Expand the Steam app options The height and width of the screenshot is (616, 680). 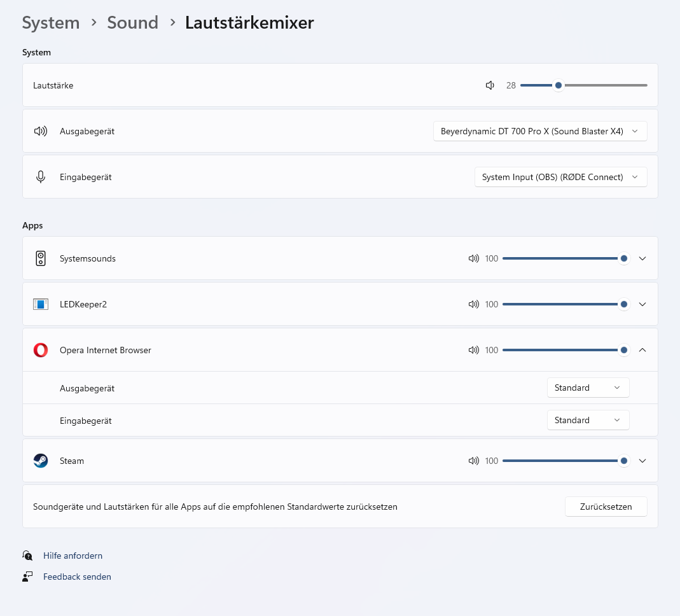tap(642, 461)
